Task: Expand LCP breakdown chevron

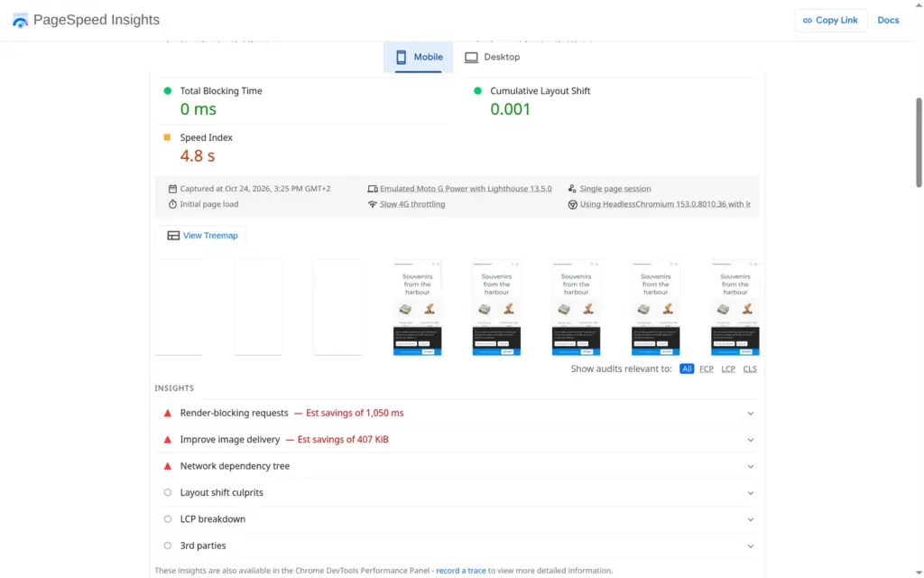Action: (750, 519)
